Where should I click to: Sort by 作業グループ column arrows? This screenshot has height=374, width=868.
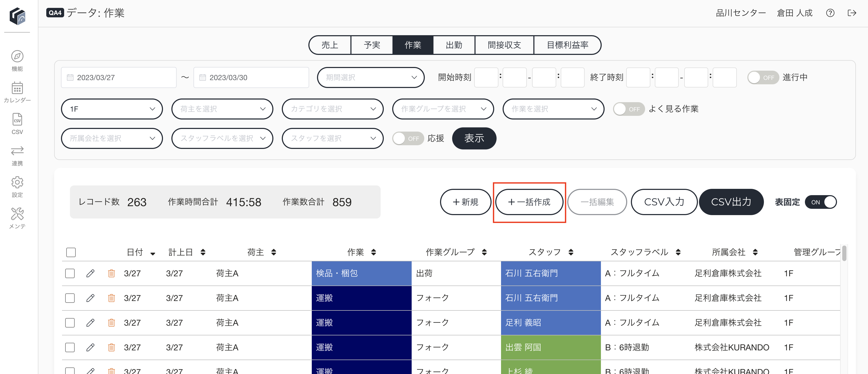coord(484,252)
